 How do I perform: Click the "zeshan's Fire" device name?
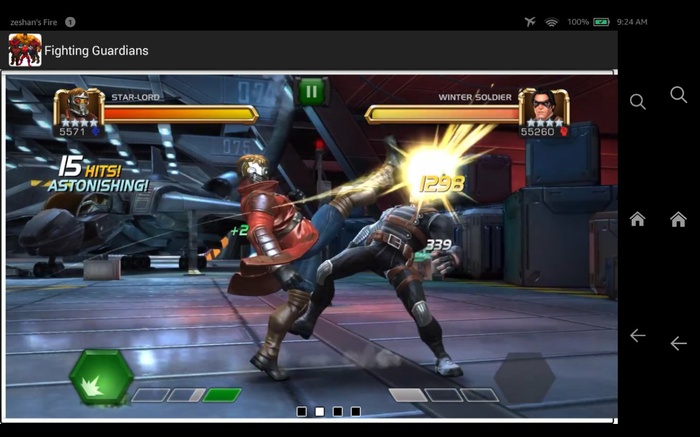coord(33,22)
